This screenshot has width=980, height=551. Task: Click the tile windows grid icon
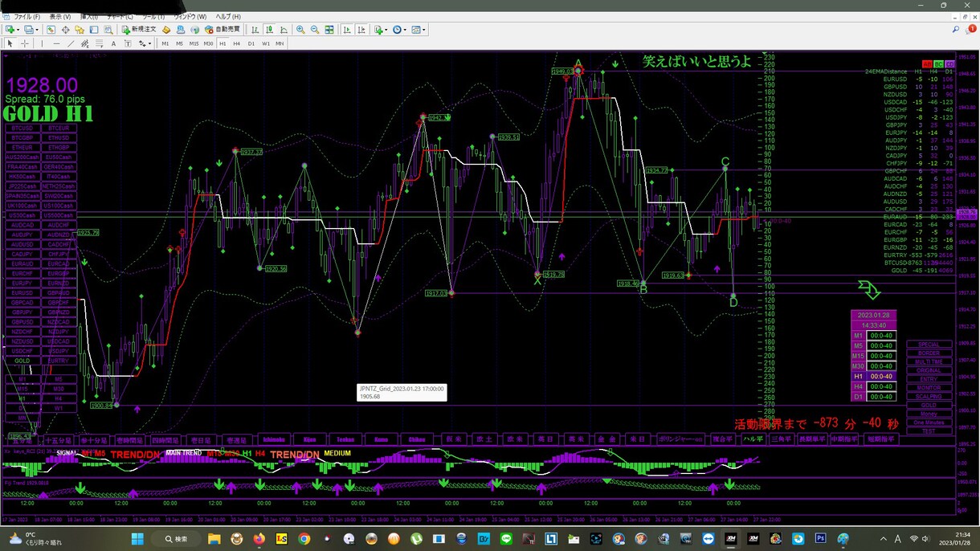click(x=329, y=30)
